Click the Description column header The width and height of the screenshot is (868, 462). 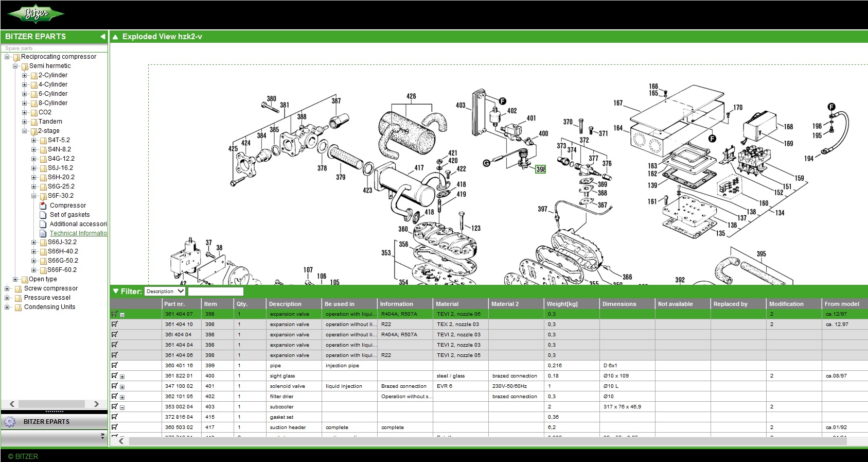(x=294, y=304)
